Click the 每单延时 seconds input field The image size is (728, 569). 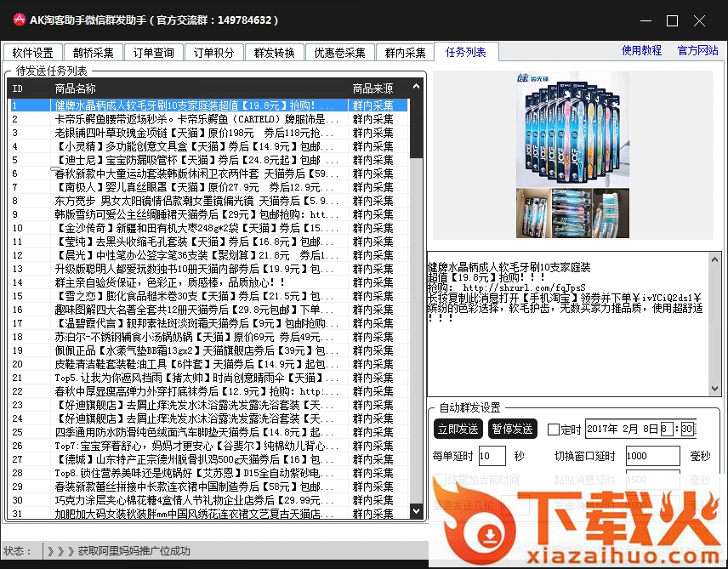[492, 456]
